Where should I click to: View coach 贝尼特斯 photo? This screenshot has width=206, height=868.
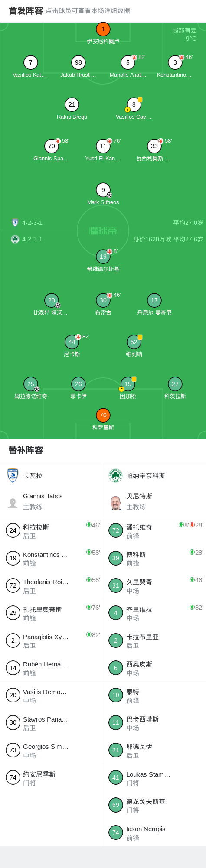[116, 503]
